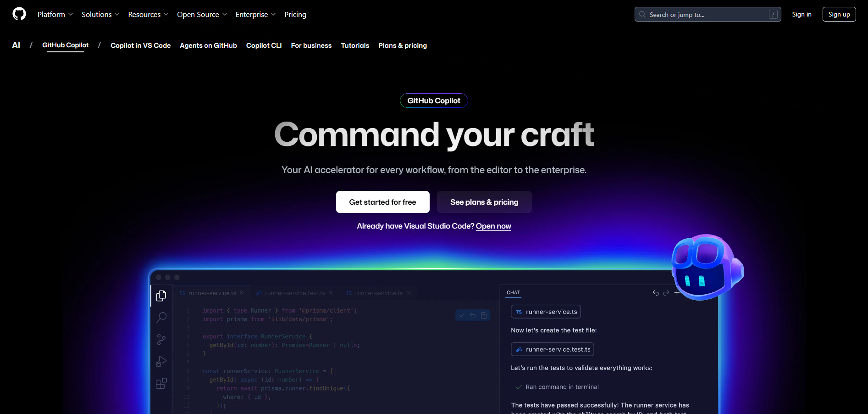Expand the Enterprise dropdown menu
The width and height of the screenshot is (868, 414).
(255, 14)
